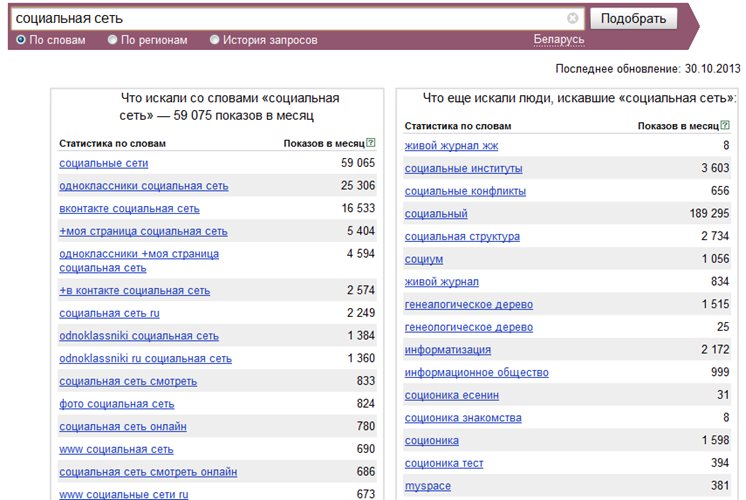Open 'социальная структура' link
746x500 pixels.
(462, 236)
